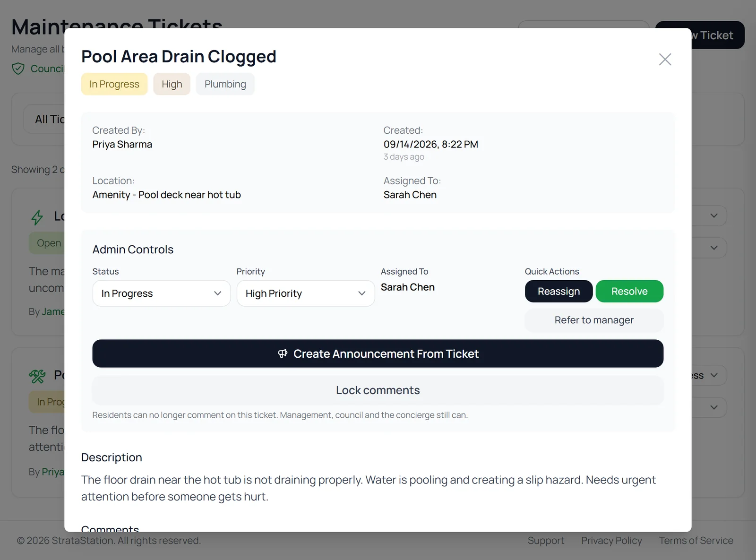Expand first background ticket's second dropdown chevron
The width and height of the screenshot is (756, 560).
(714, 248)
